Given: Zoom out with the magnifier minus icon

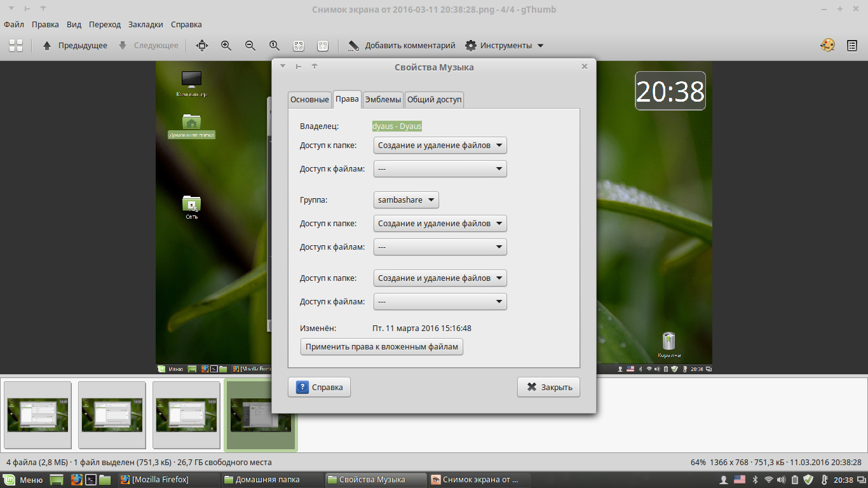Looking at the screenshot, I should pyautogui.click(x=250, y=46).
